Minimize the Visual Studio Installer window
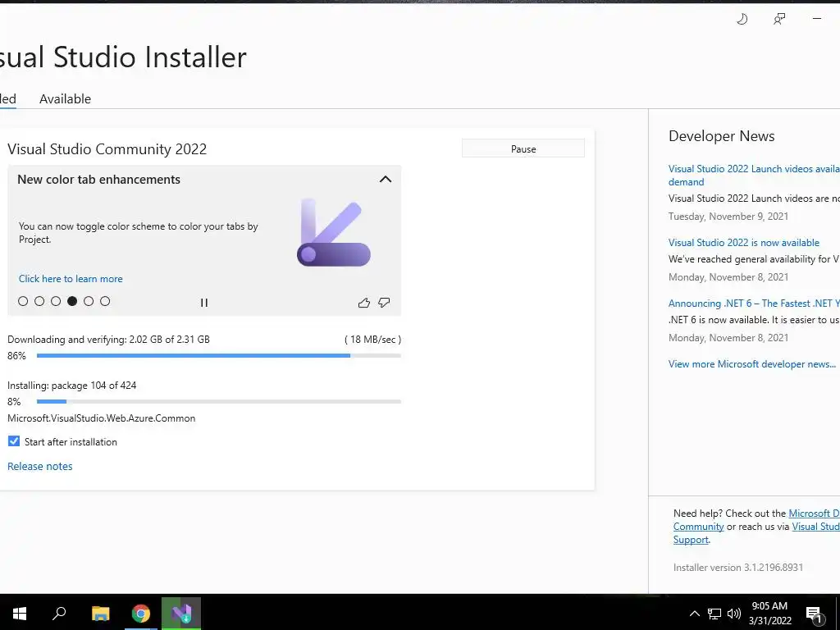The image size is (840, 630). pyautogui.click(x=817, y=19)
